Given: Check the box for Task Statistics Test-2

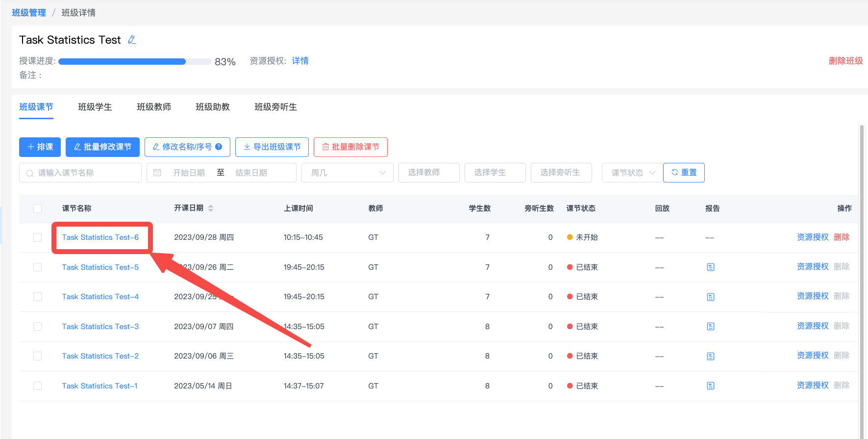Looking at the screenshot, I should [37, 356].
